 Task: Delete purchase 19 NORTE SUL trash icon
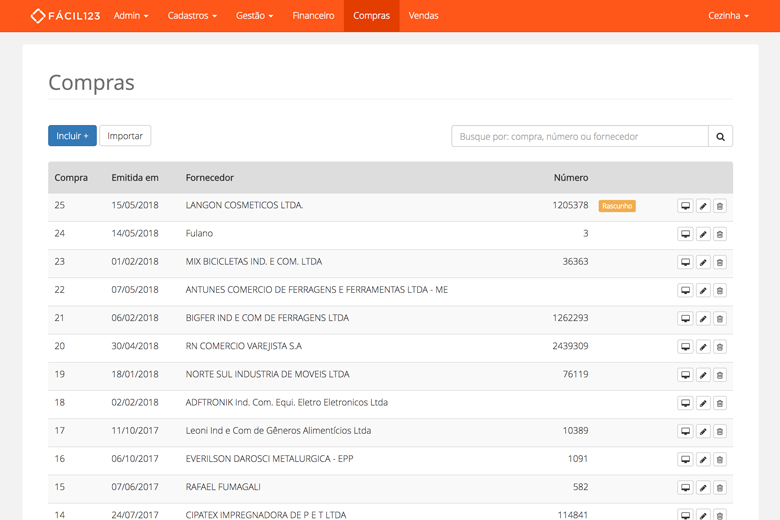(720, 375)
